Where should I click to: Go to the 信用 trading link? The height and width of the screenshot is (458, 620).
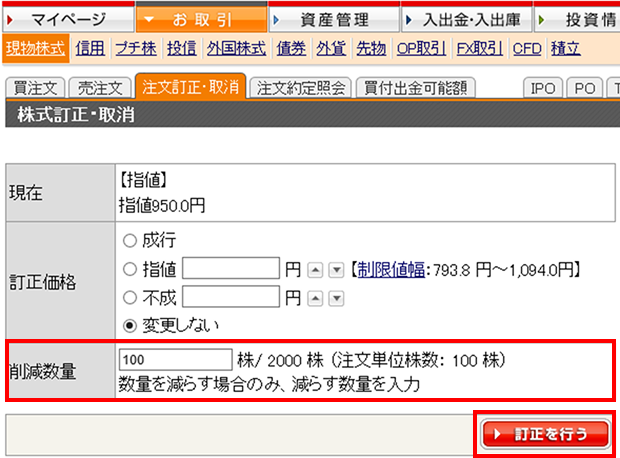click(90, 48)
